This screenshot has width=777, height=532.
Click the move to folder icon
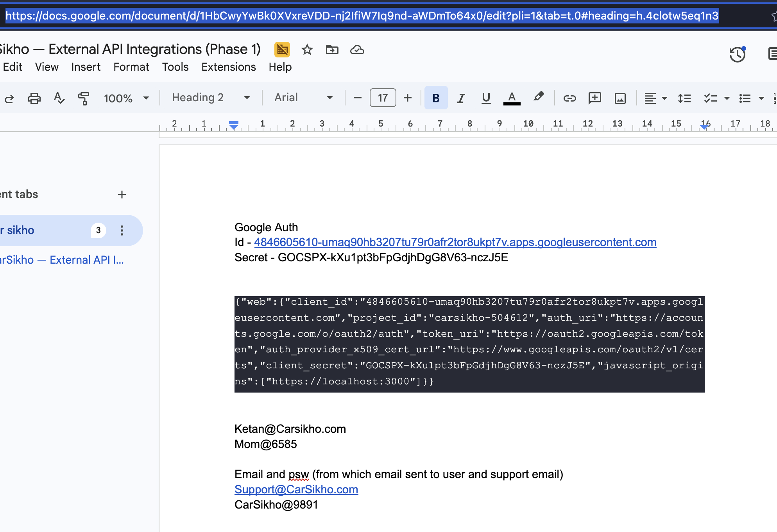pos(332,50)
